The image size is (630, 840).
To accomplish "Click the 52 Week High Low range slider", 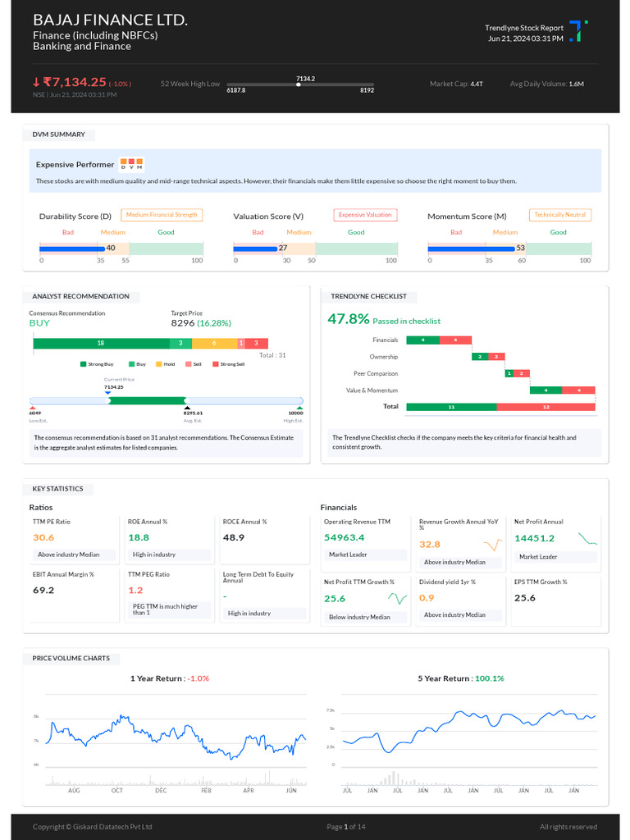I will (x=300, y=84).
